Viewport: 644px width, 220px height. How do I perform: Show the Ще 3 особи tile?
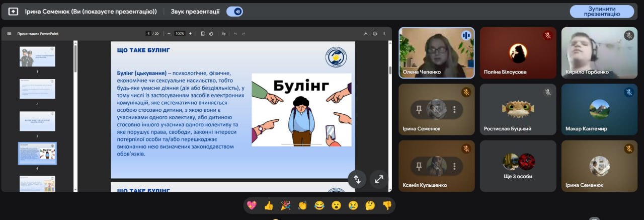[x=518, y=166]
